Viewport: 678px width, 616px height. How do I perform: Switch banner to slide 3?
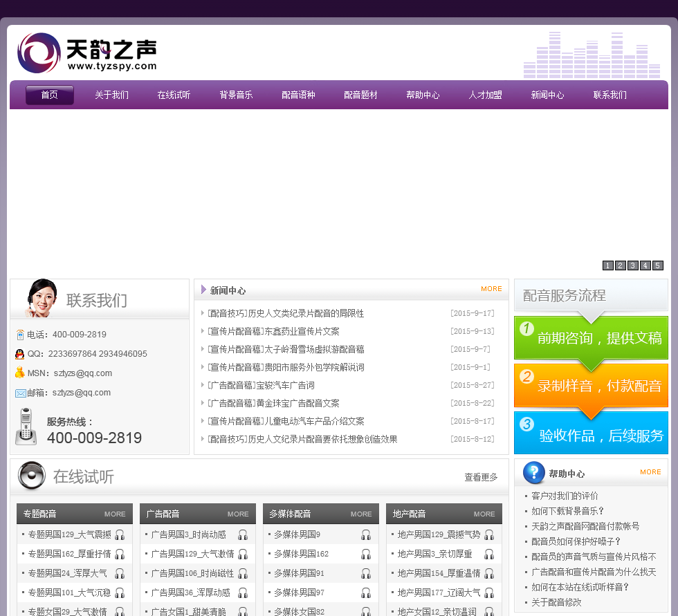tap(632, 265)
